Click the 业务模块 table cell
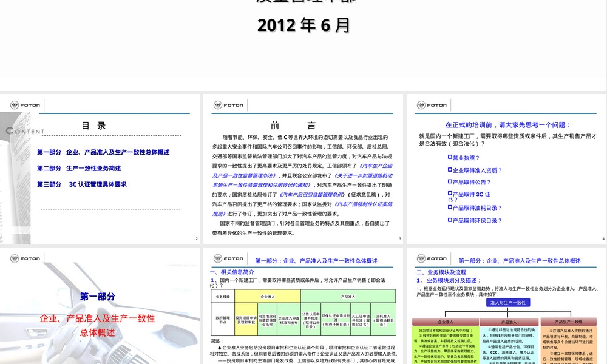Viewport: 607px width, 364px height. pos(223,297)
